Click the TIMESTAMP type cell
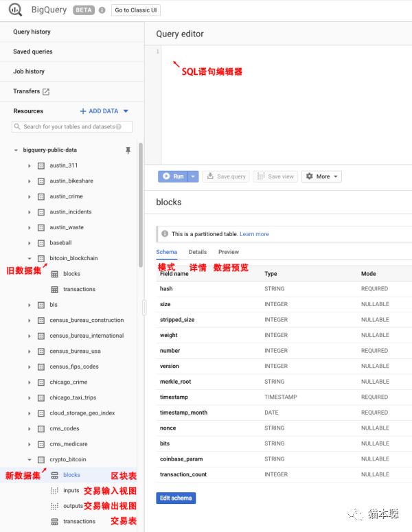Viewport: 412px width, 532px height. (x=281, y=397)
